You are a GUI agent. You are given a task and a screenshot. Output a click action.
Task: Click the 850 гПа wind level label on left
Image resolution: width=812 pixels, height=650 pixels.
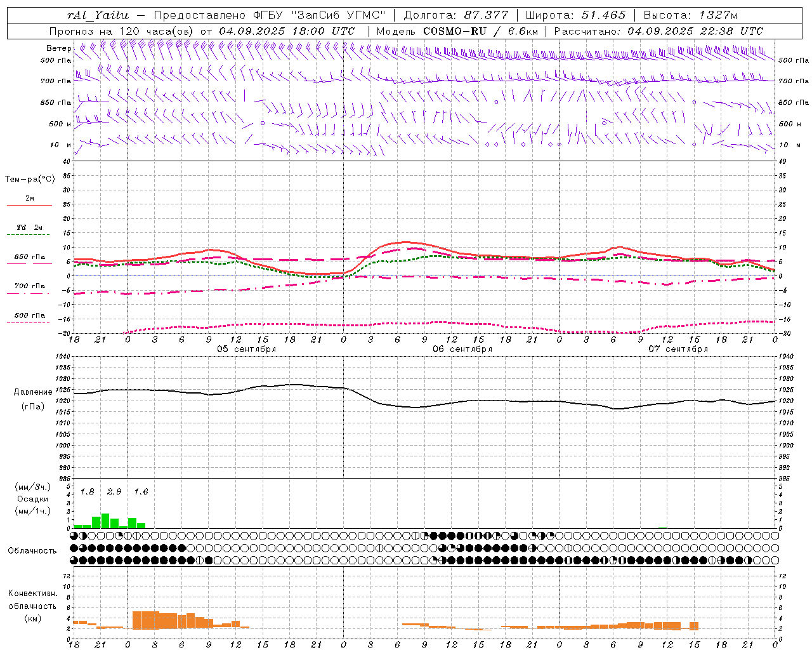coord(56,102)
